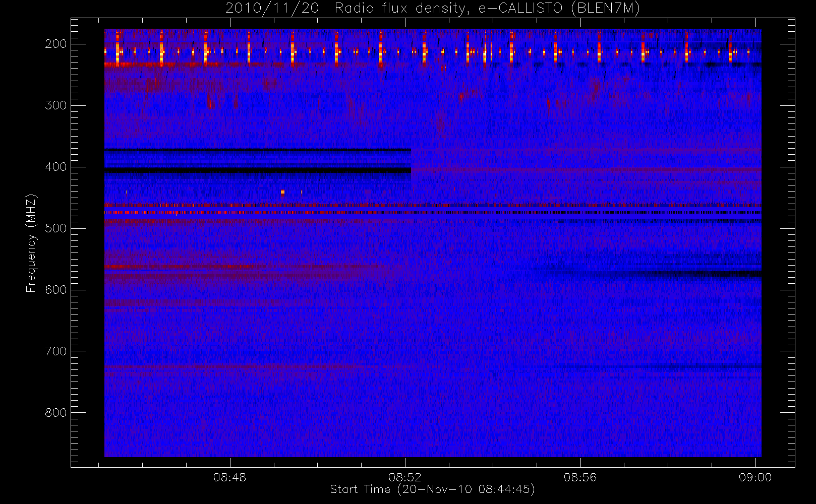Click the 300 frequency tick label

tap(56, 105)
